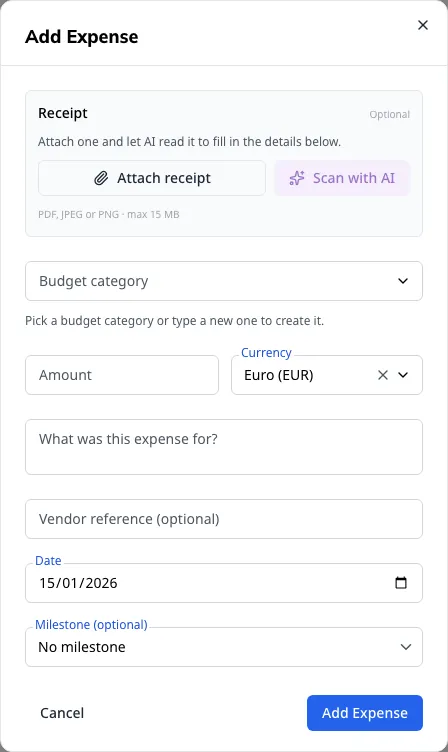Click the 'PDF, JPEG or PNG - max 15 MB' note
This screenshot has width=448, height=752.
click(x=109, y=214)
